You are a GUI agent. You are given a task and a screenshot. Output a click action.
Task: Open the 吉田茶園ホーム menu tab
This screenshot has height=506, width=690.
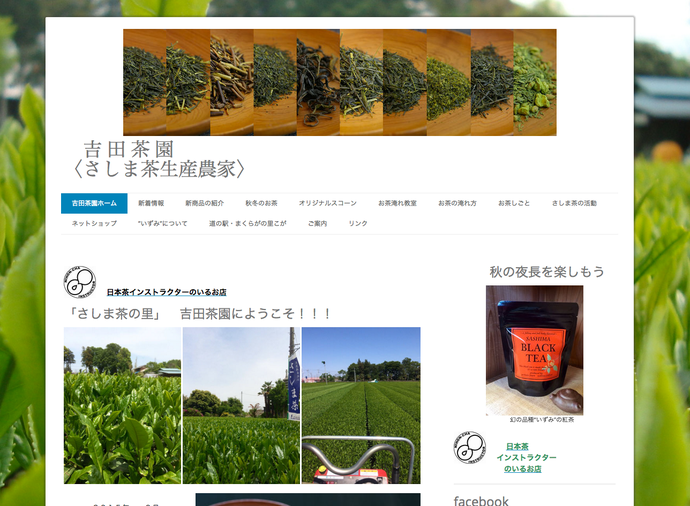point(94,203)
